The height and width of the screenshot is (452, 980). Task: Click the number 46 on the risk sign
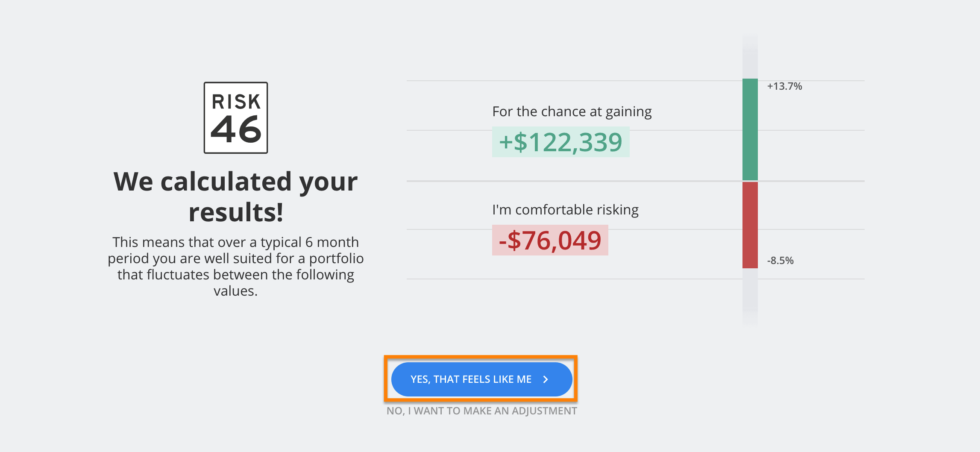[236, 129]
